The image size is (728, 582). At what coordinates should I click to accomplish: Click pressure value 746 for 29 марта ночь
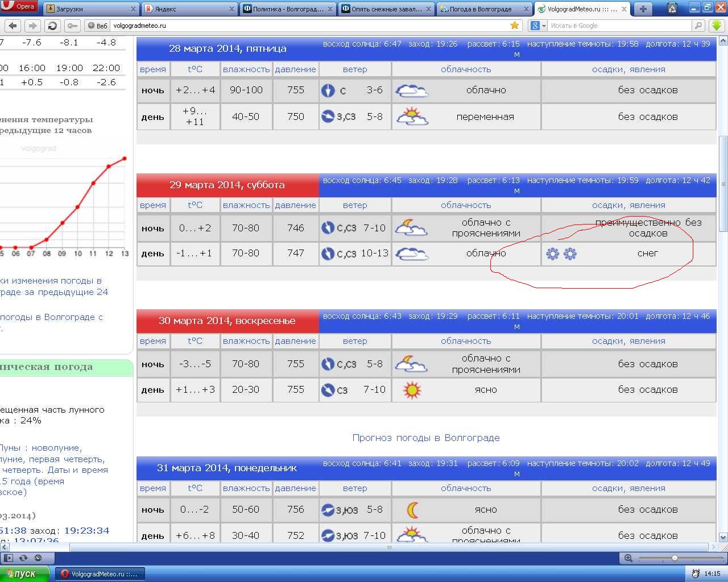(296, 228)
